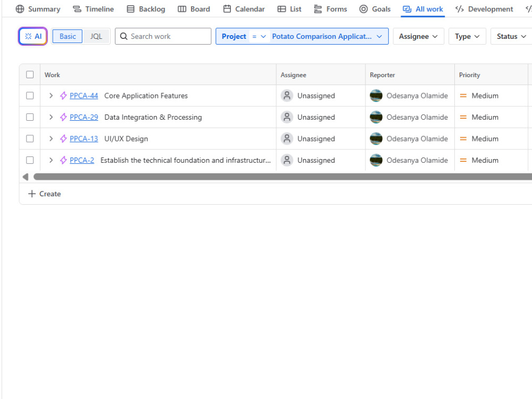The image size is (532, 399).
Task: Click the AI search button
Action: tap(33, 36)
